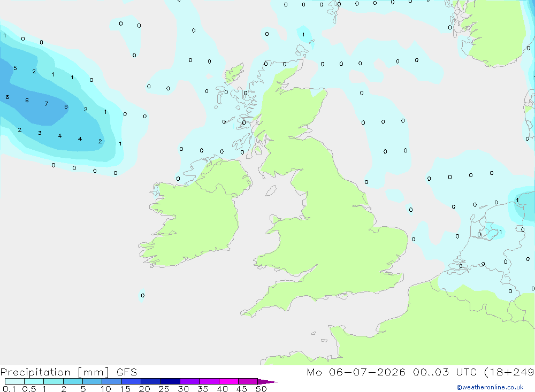Viewport: 535px width, 392px height.
Task: Click the "3" precipitation value on map
Action: pos(40,133)
